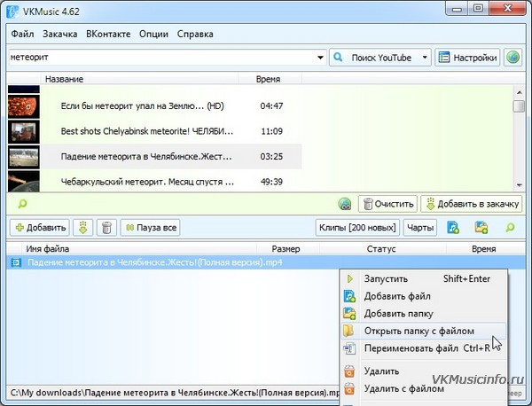The height and width of the screenshot is (406, 532).
Task: Open the Опции menu
Action: [x=153, y=34]
